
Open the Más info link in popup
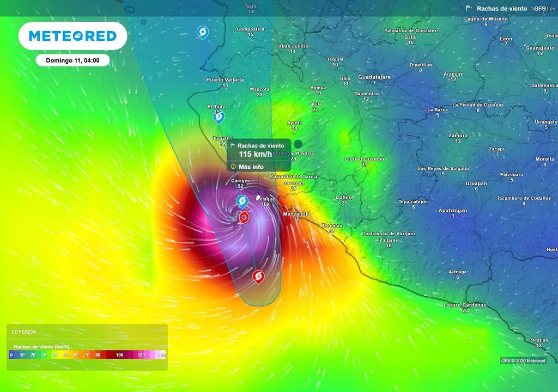click(251, 167)
